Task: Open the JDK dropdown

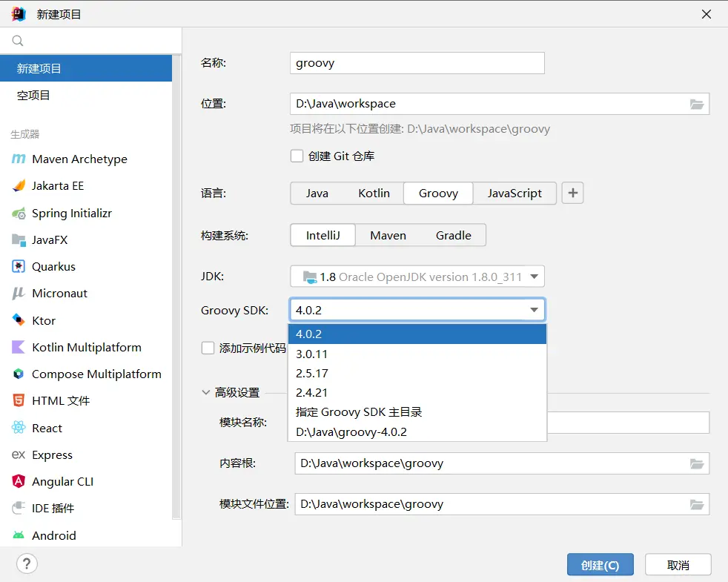Action: click(417, 277)
